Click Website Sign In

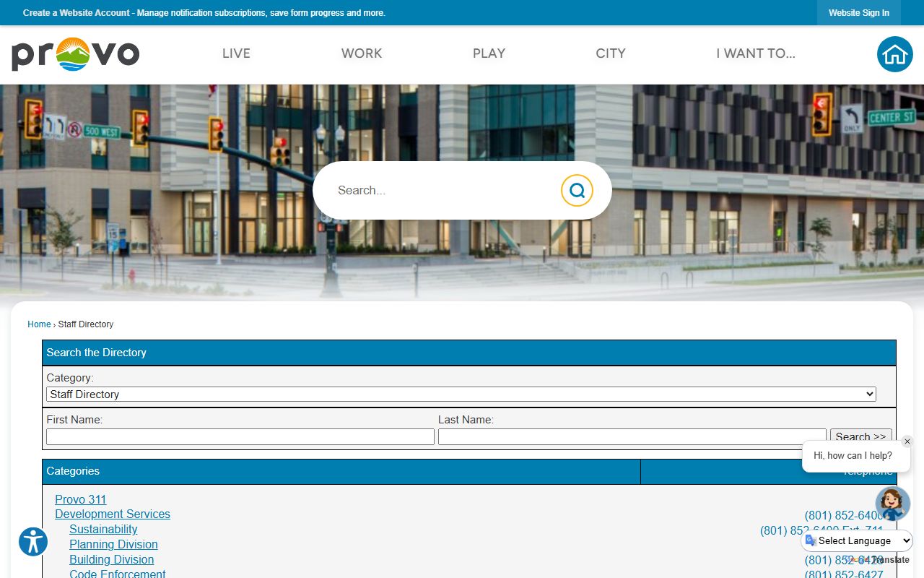[x=859, y=13]
